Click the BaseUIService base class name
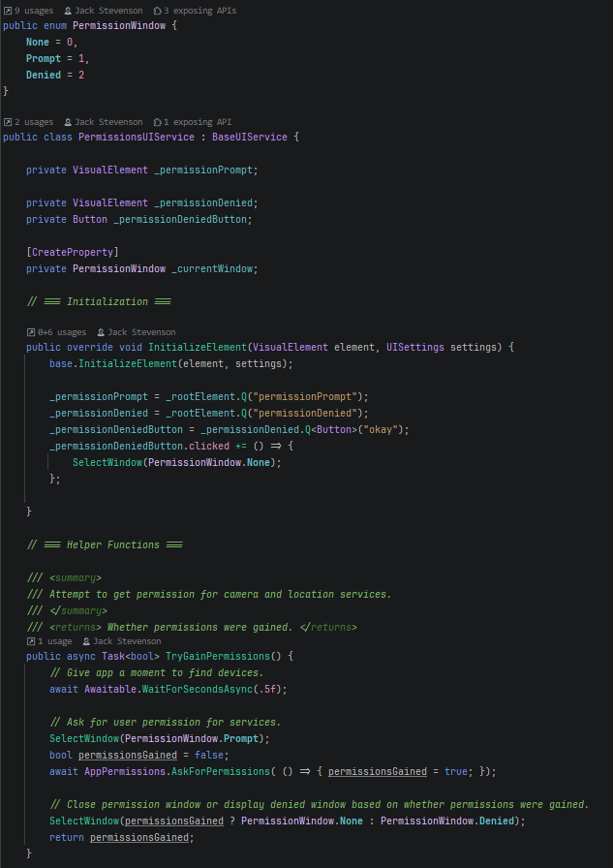 tap(250, 137)
